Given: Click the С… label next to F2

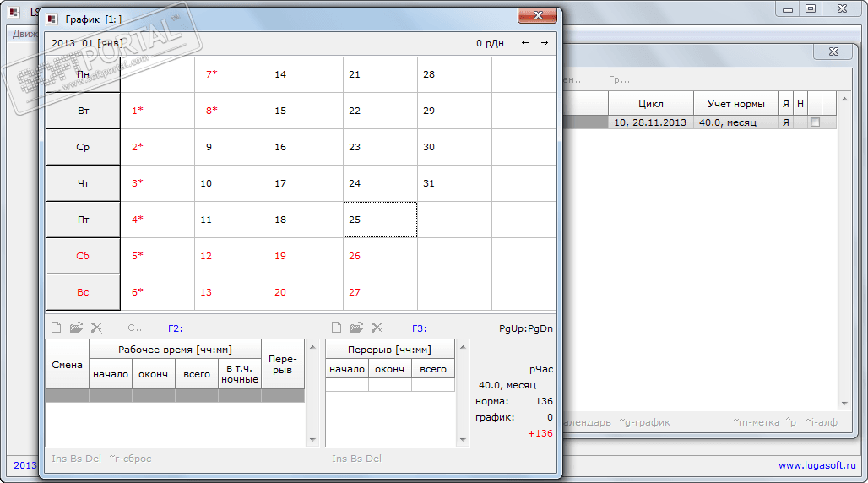Looking at the screenshot, I should coord(136,328).
